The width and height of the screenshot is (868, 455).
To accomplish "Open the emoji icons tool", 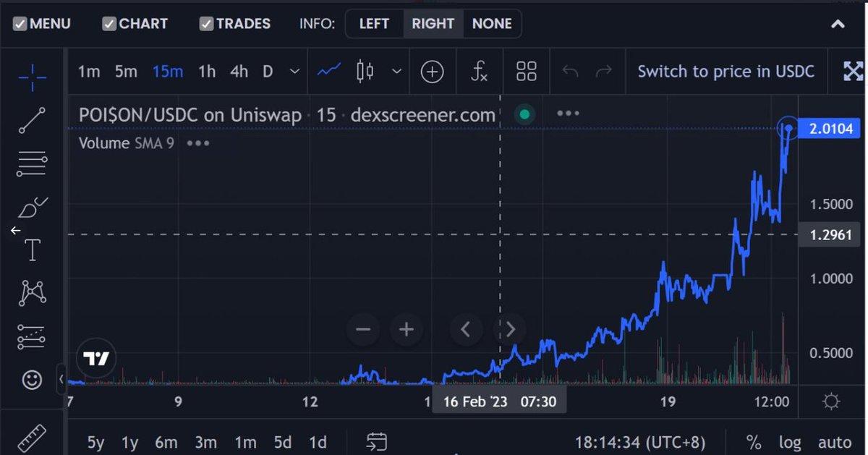I will coord(33,380).
